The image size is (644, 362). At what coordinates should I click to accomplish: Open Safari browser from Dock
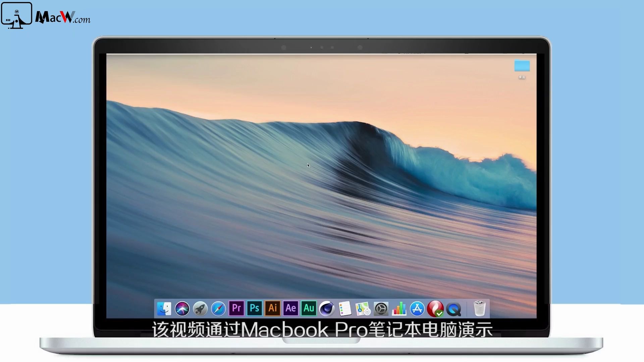pyautogui.click(x=218, y=308)
